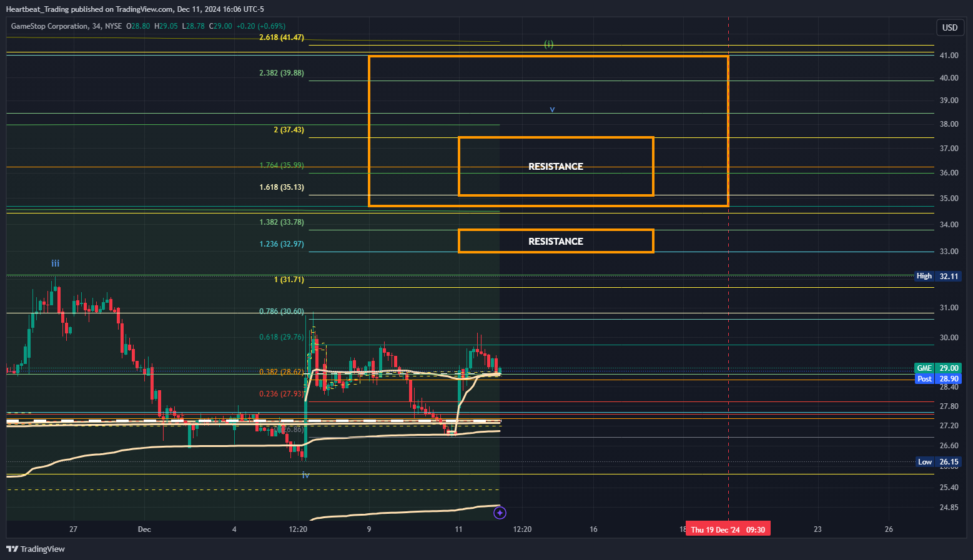973x560 pixels.
Task: Select the 0.236 (27.93) Fibonacci label
Action: pos(282,394)
